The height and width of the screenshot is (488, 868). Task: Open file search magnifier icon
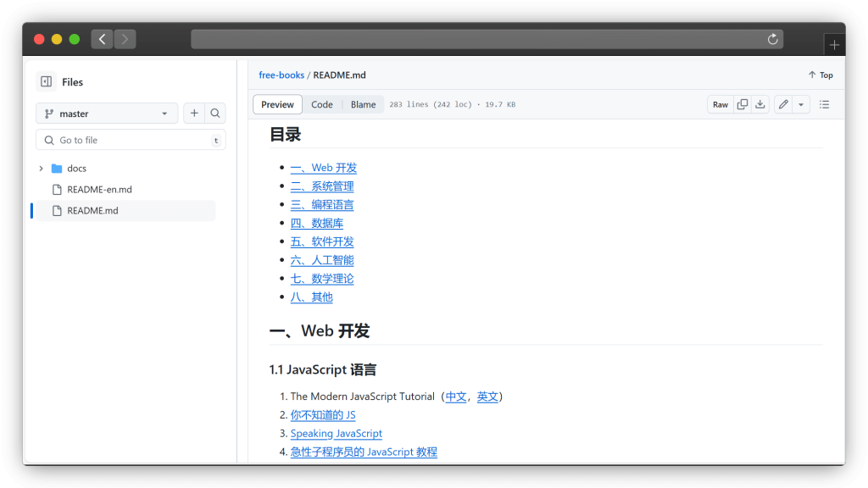point(215,114)
